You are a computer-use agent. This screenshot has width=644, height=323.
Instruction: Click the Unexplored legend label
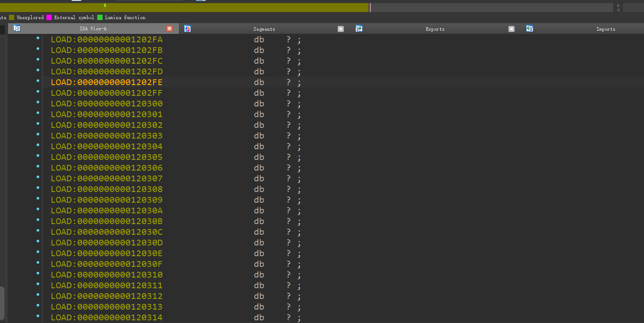[x=30, y=17]
